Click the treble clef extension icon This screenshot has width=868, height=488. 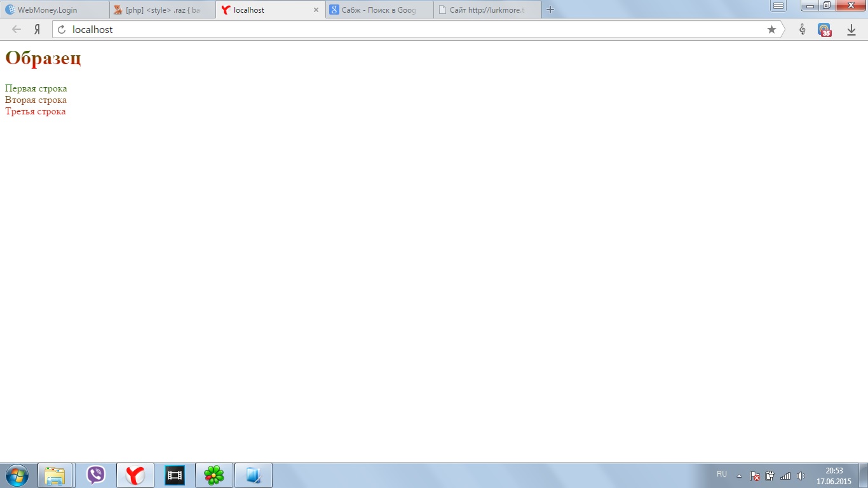pos(802,30)
